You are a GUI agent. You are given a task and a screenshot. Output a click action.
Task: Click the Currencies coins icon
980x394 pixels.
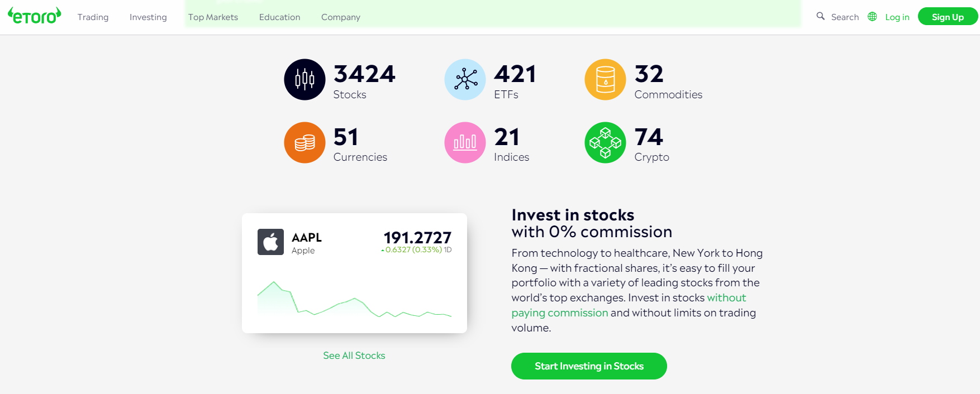(305, 142)
